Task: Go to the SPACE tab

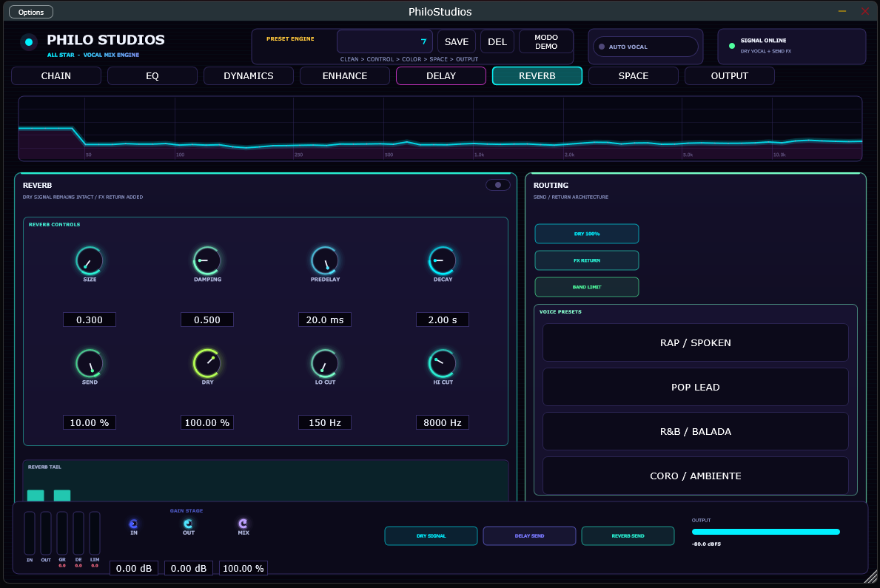Action: (633, 75)
